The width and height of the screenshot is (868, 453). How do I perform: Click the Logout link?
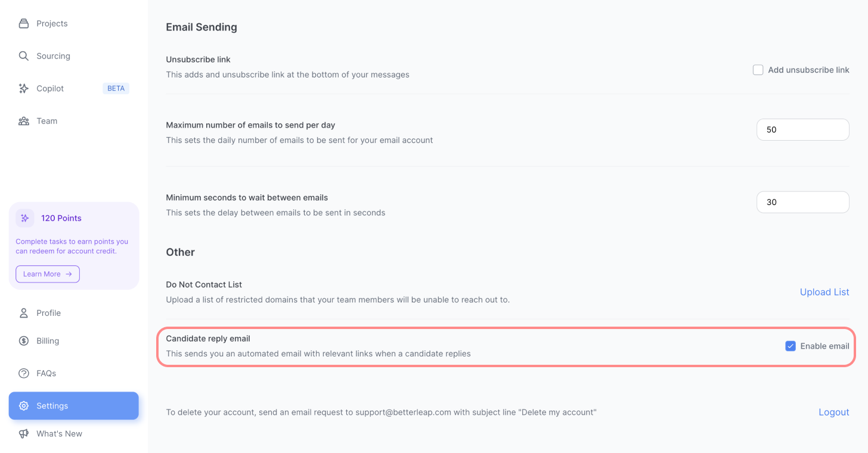(x=834, y=412)
